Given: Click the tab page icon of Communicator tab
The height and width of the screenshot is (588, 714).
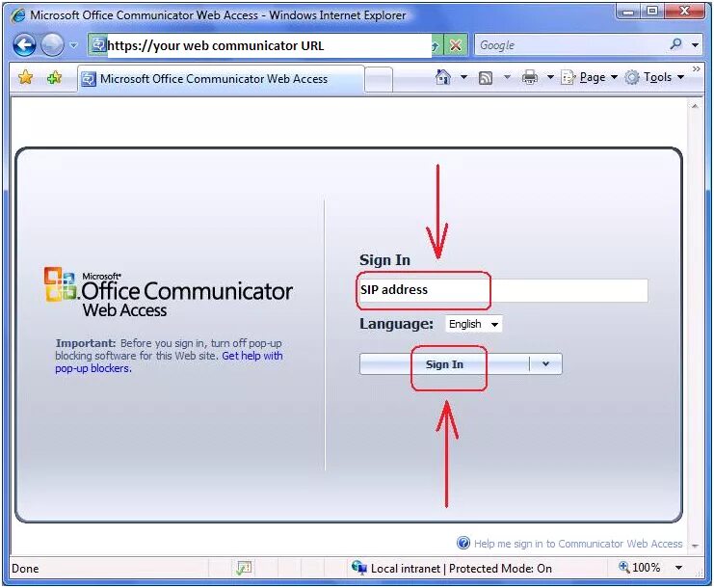Looking at the screenshot, I should point(88,79).
